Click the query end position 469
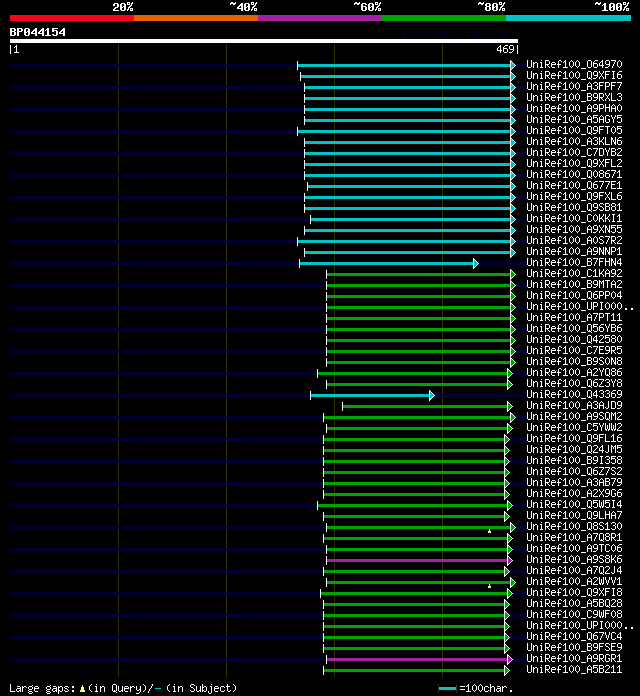640x696 pixels. click(x=505, y=49)
